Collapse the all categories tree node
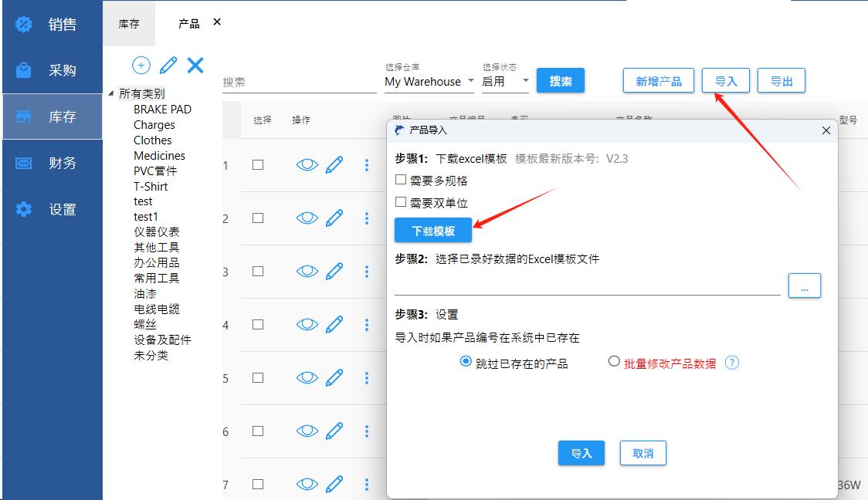 111,94
